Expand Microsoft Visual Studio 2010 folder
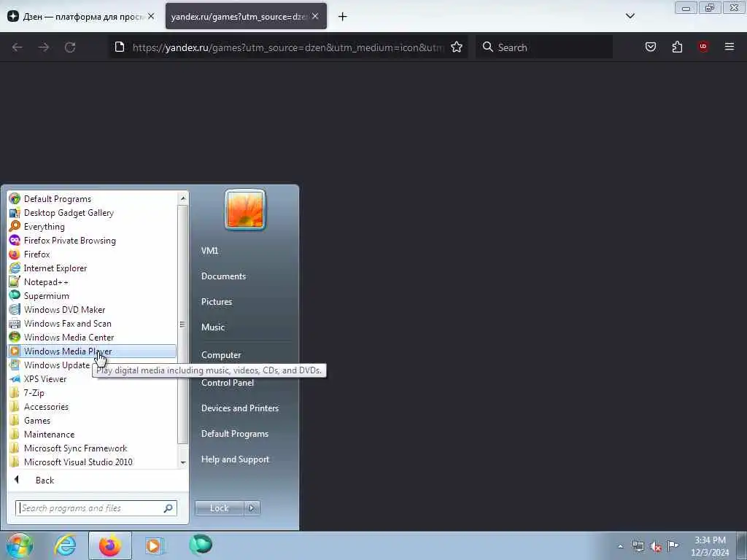The height and width of the screenshot is (560, 747). pyautogui.click(x=93, y=462)
